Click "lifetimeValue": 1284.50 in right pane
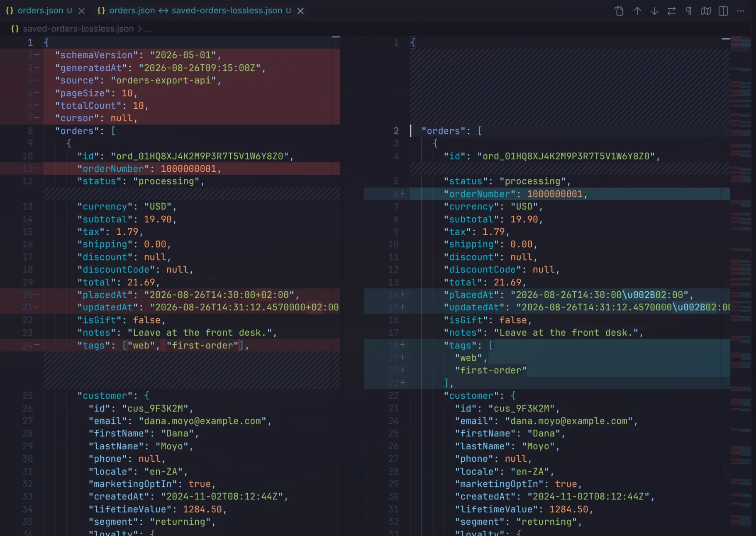Screen dimensions: 756x536 point(524,509)
